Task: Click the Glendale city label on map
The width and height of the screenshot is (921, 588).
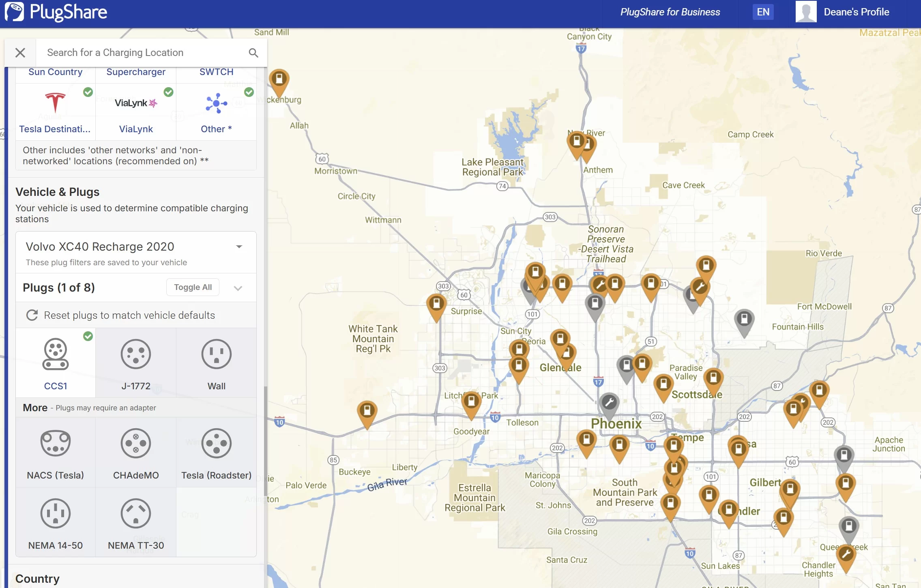Action: [x=560, y=367]
